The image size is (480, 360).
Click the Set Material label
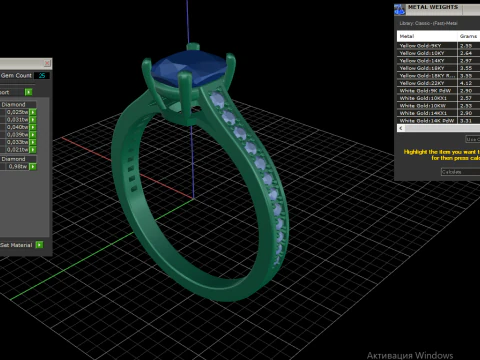click(16, 245)
